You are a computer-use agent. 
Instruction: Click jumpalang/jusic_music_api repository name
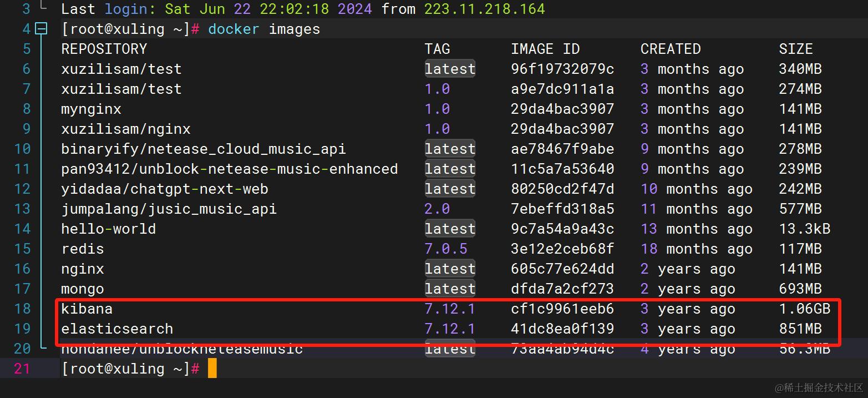(x=169, y=209)
